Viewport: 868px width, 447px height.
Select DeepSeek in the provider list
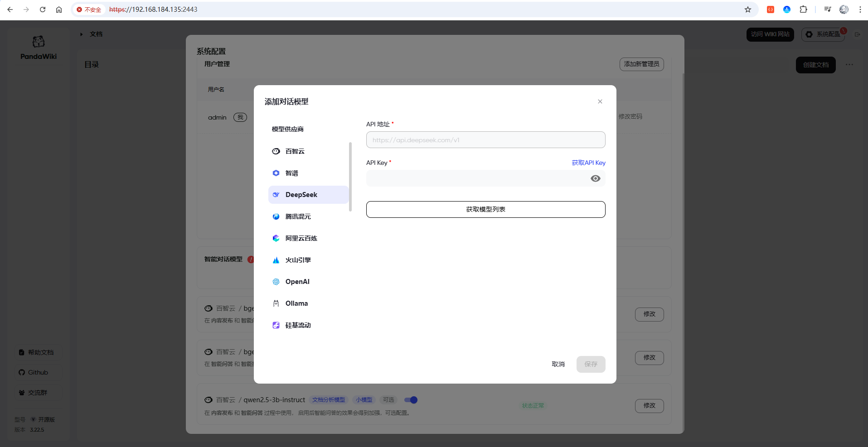pos(308,195)
